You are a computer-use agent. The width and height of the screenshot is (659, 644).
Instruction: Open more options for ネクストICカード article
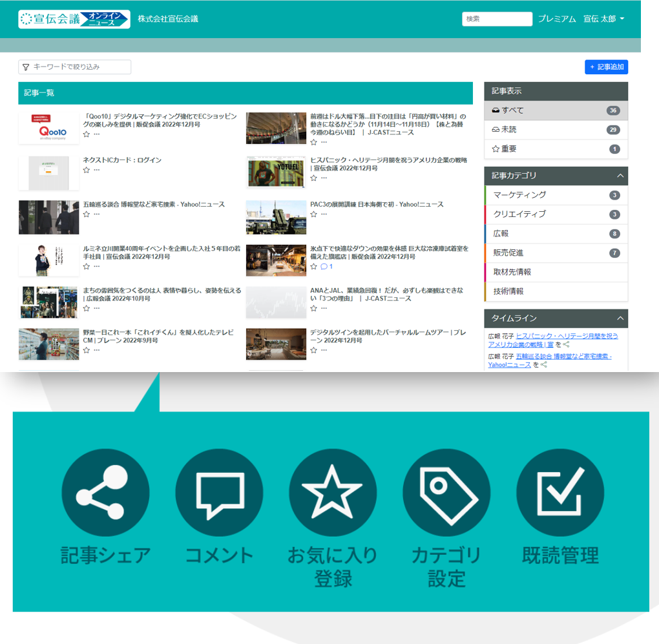[x=97, y=170]
